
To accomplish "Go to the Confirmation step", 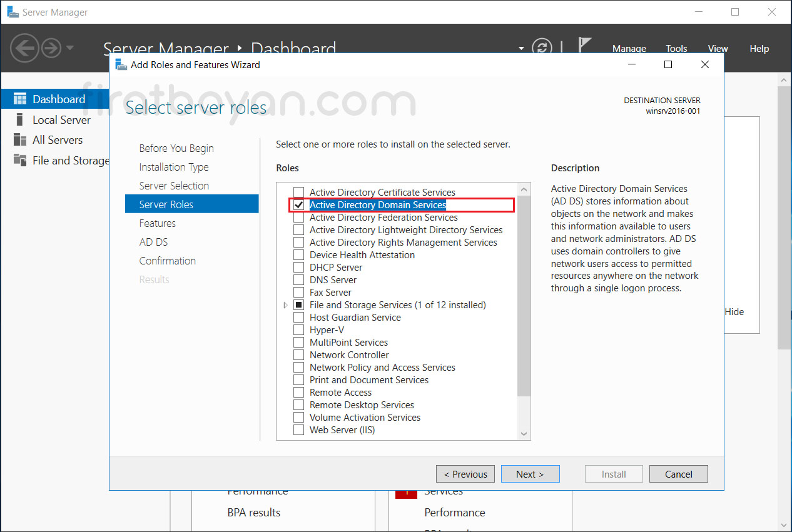I will click(167, 261).
